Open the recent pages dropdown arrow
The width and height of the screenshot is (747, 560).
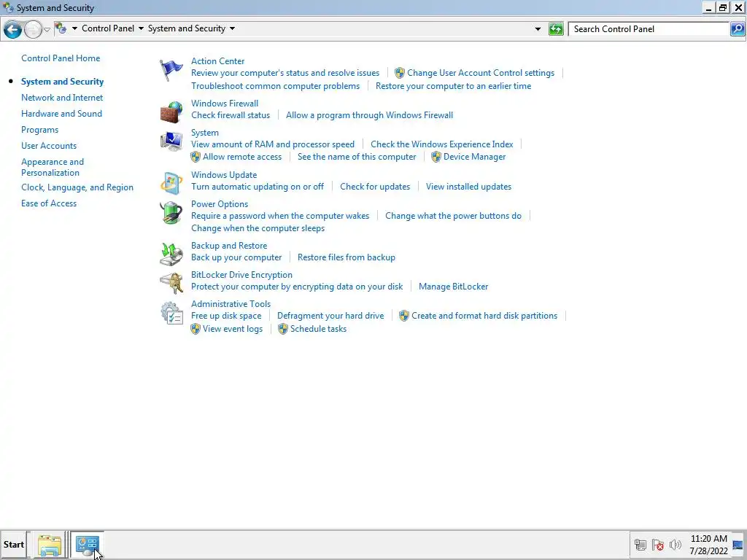47,29
